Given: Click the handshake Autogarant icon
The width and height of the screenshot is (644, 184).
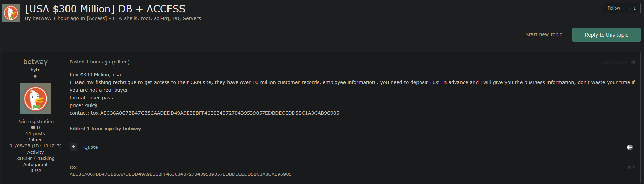Looking at the screenshot, I should 38,171.
